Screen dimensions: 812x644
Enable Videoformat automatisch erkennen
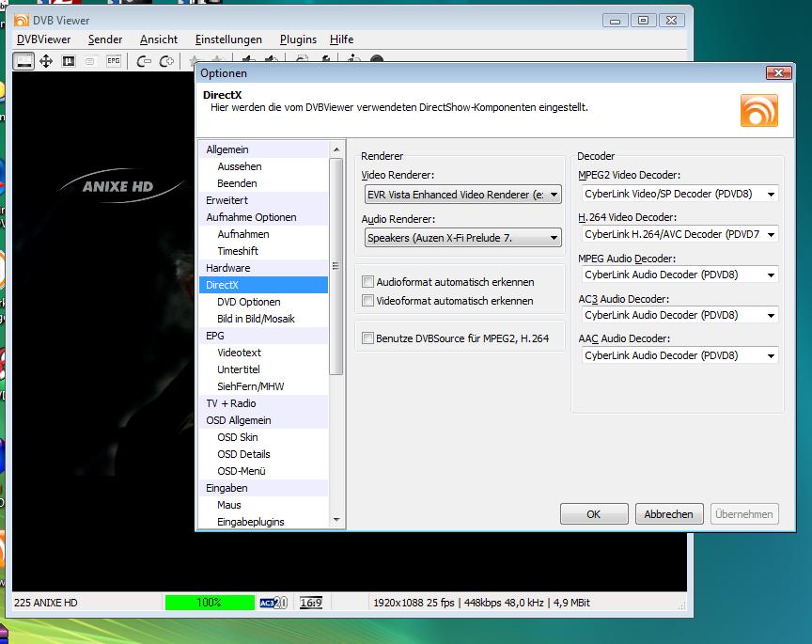tap(368, 301)
